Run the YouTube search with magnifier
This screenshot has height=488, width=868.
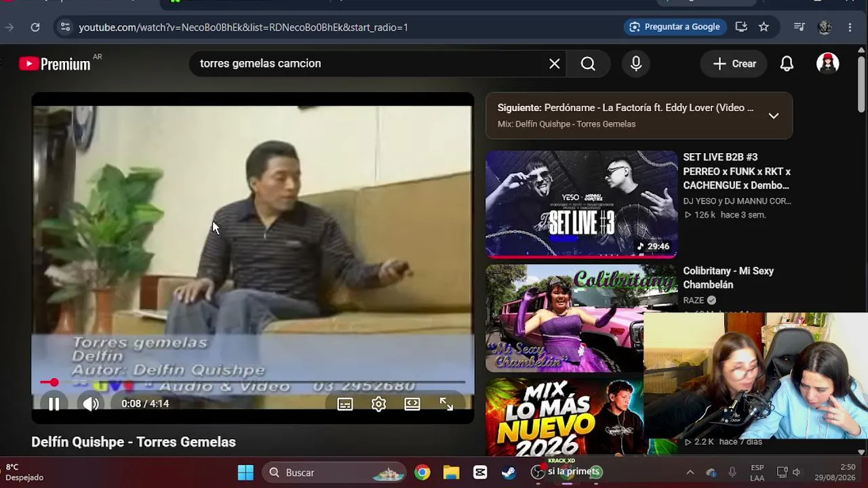click(588, 64)
